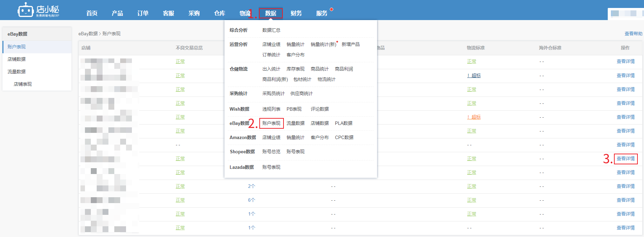Click the 店小秘 robot logo
644x237 pixels.
click(x=38, y=10)
